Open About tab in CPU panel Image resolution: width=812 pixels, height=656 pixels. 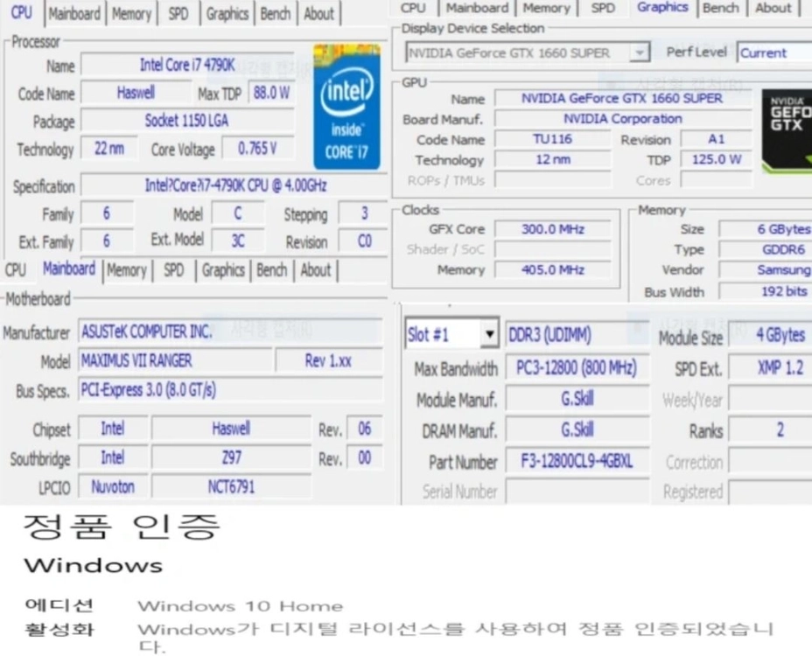tap(318, 13)
